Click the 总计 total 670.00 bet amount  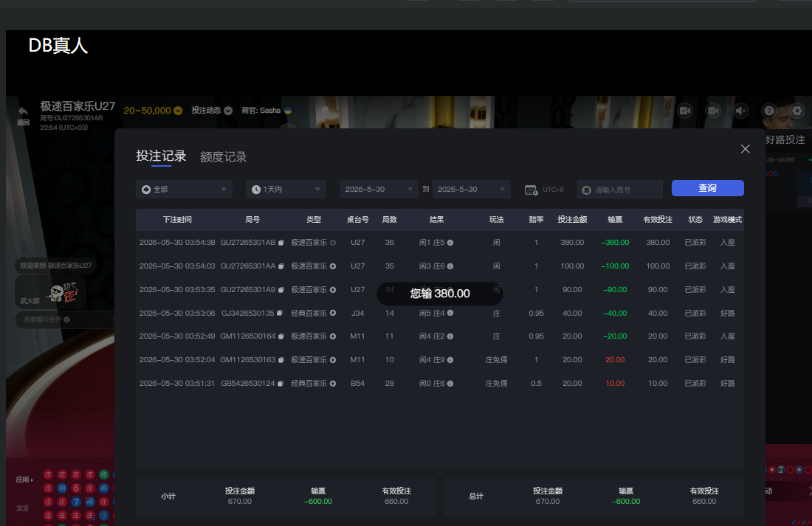coord(548,502)
